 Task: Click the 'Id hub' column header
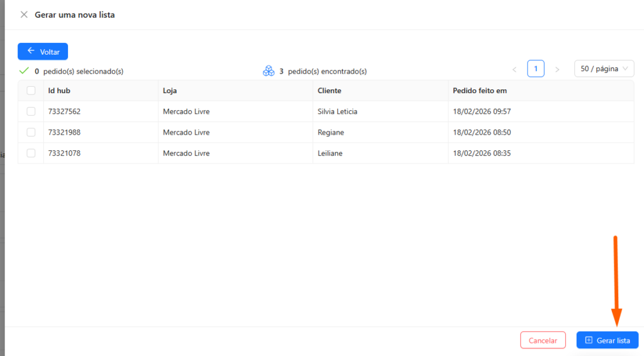59,91
